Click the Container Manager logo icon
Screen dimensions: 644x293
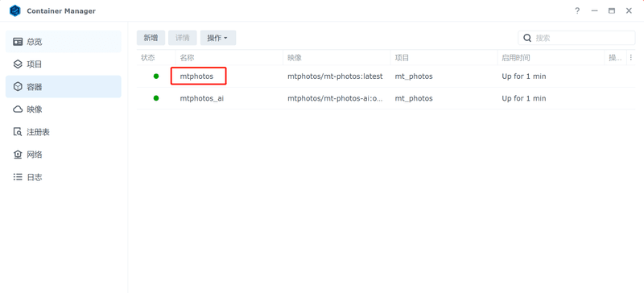pos(15,11)
